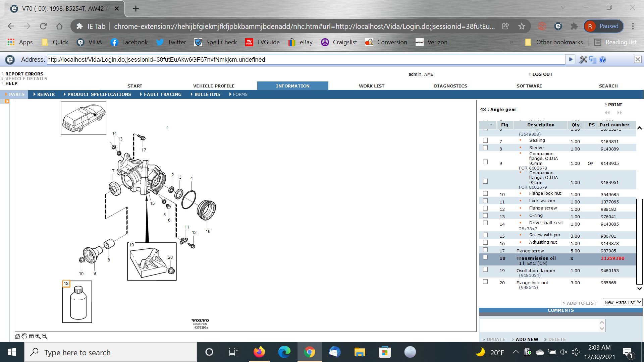Click the zoom out magnifier icon
644x362 pixels.
(x=45, y=336)
